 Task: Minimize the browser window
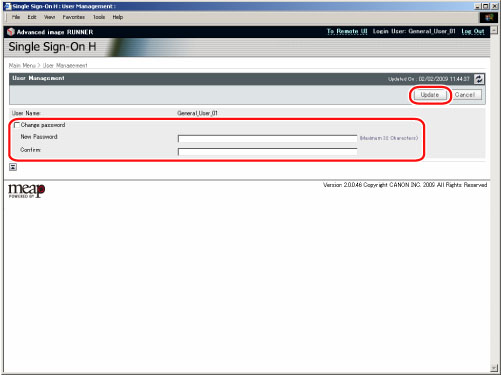coord(478,6)
